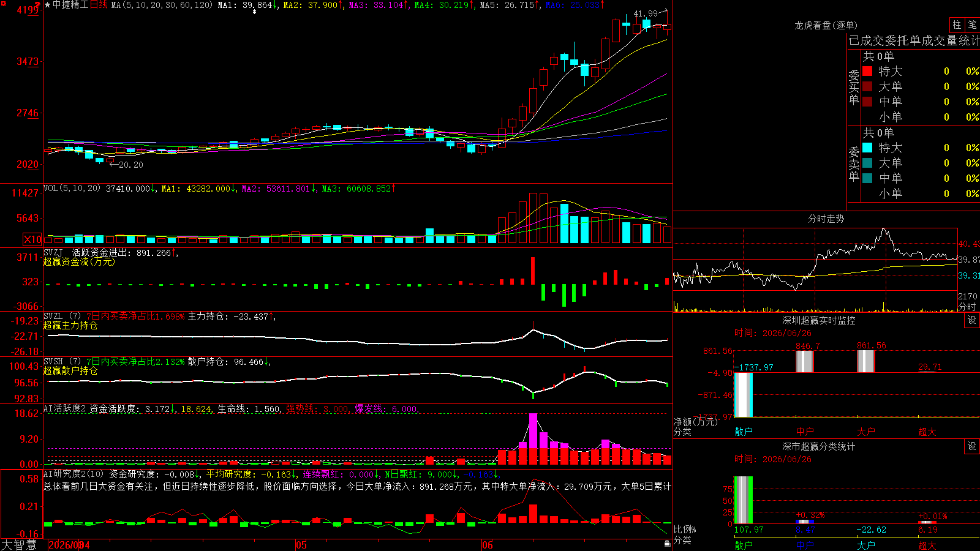This screenshot has width=980, height=551.
Task: Change the 日线 chart period
Action: point(99,5)
